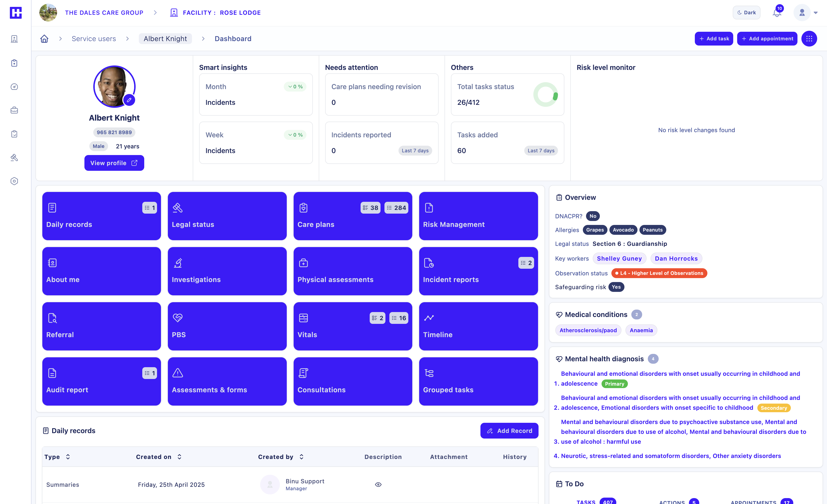Open the briefcase icon in left sidebar
Viewport: 827px width, 504px height.
point(14,110)
